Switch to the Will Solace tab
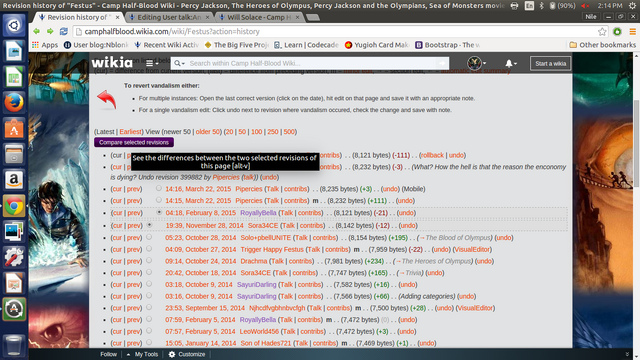 [x=259, y=17]
